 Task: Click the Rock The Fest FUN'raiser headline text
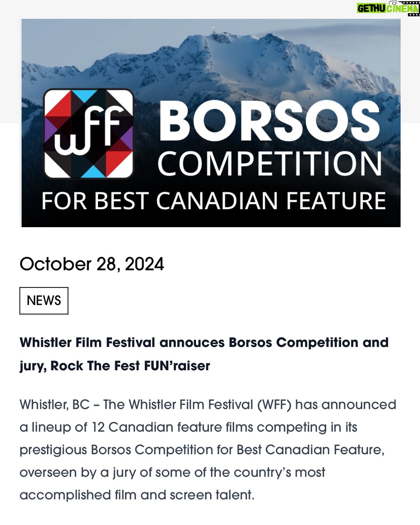click(130, 366)
